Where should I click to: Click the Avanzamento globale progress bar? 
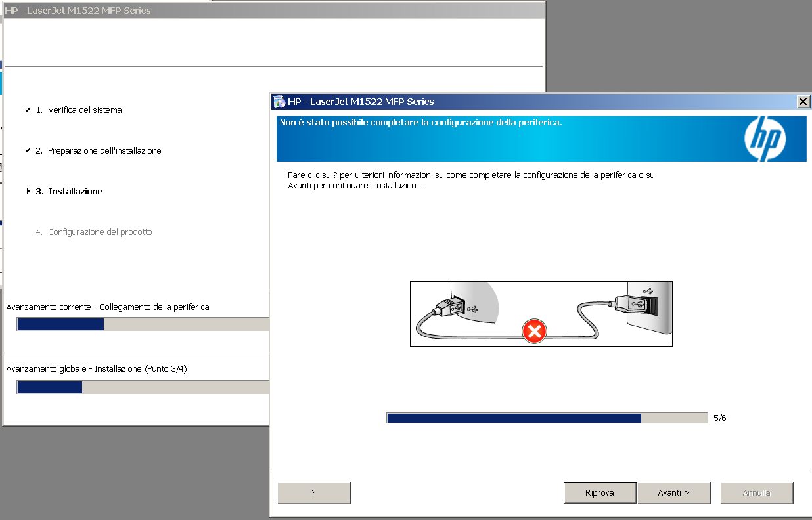141,387
